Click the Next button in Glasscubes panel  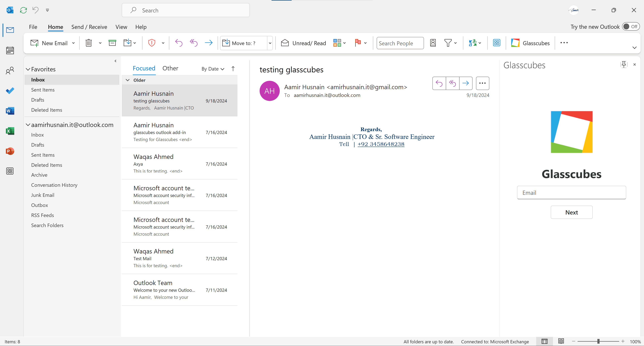572,212
